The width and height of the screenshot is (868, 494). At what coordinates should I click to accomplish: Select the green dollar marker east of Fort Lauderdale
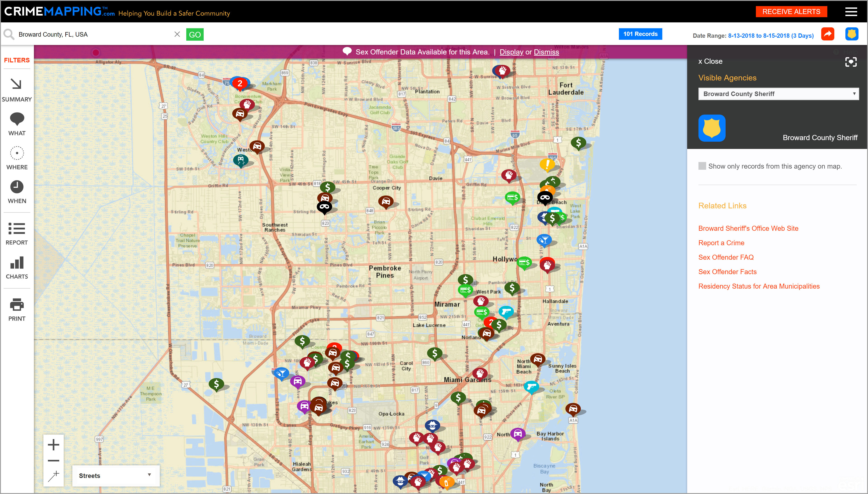(x=578, y=143)
